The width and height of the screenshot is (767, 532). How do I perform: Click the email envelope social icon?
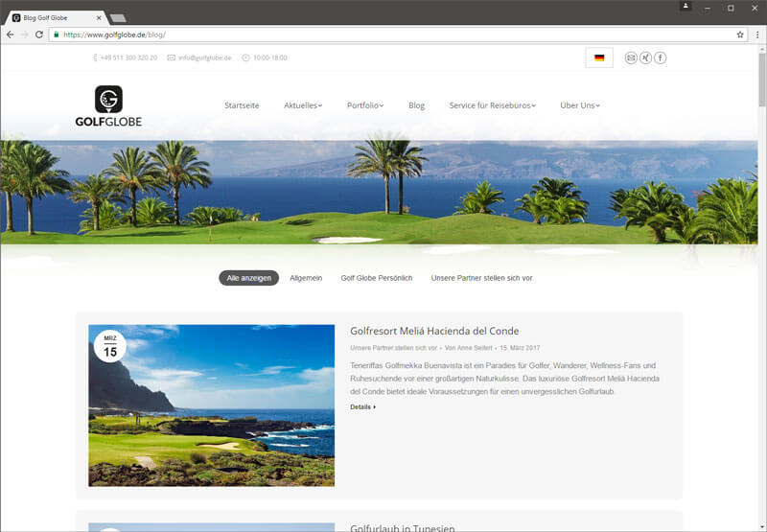pos(631,58)
